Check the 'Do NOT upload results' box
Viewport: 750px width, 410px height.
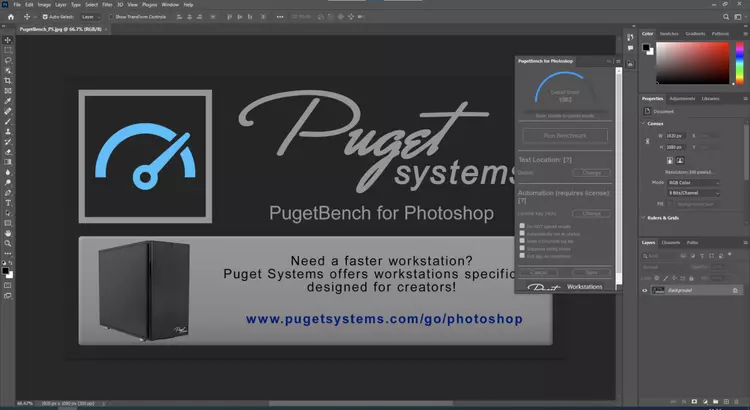(x=522, y=226)
